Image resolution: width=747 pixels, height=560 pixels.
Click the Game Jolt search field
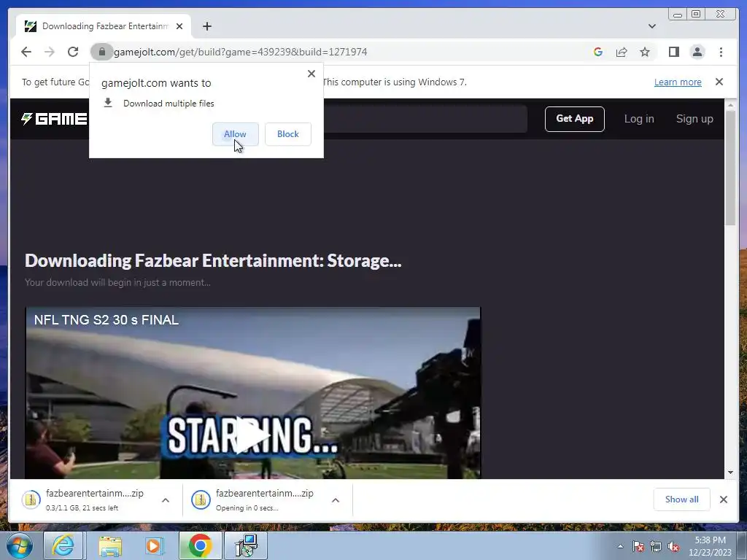pyautogui.click(x=425, y=119)
